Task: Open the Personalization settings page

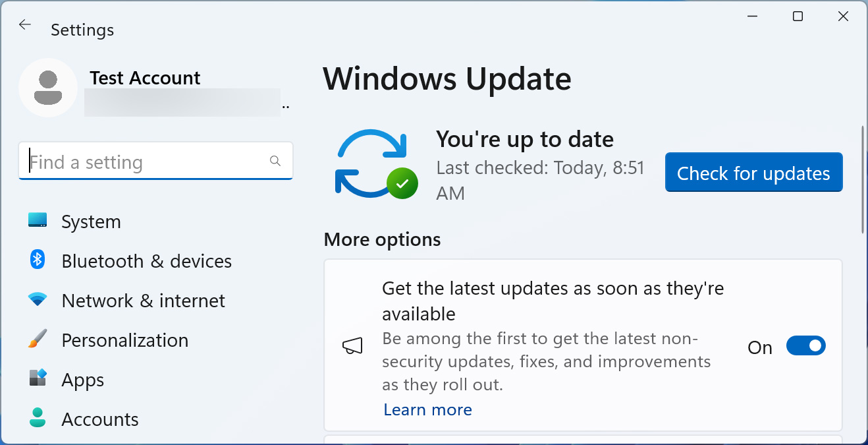Action: coord(124,340)
